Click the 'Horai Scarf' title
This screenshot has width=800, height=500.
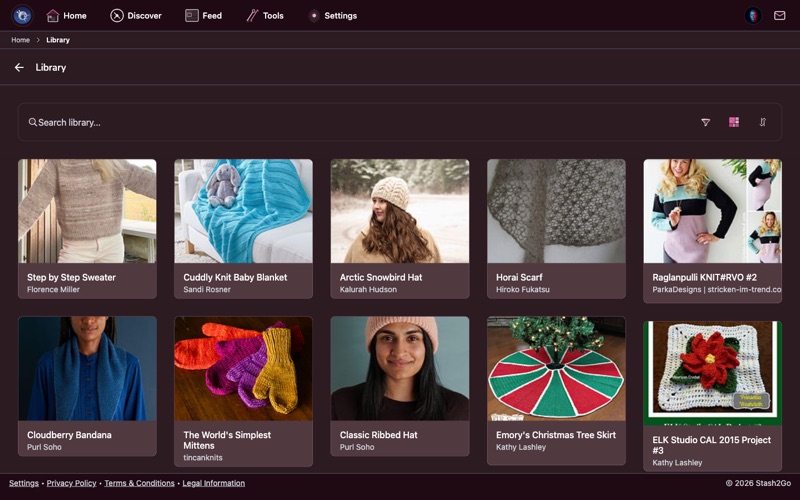click(519, 278)
